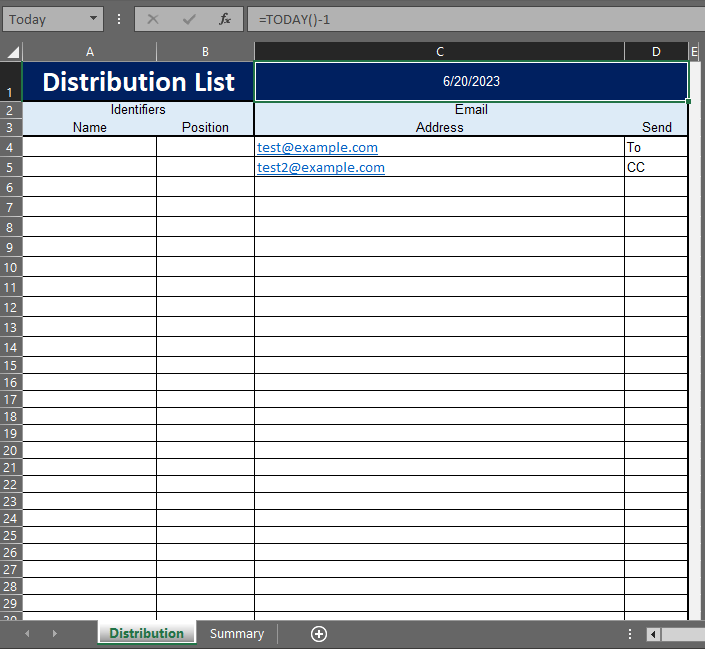The image size is (705, 649).
Task: Select row 4 by its row header
Action: (x=10, y=148)
